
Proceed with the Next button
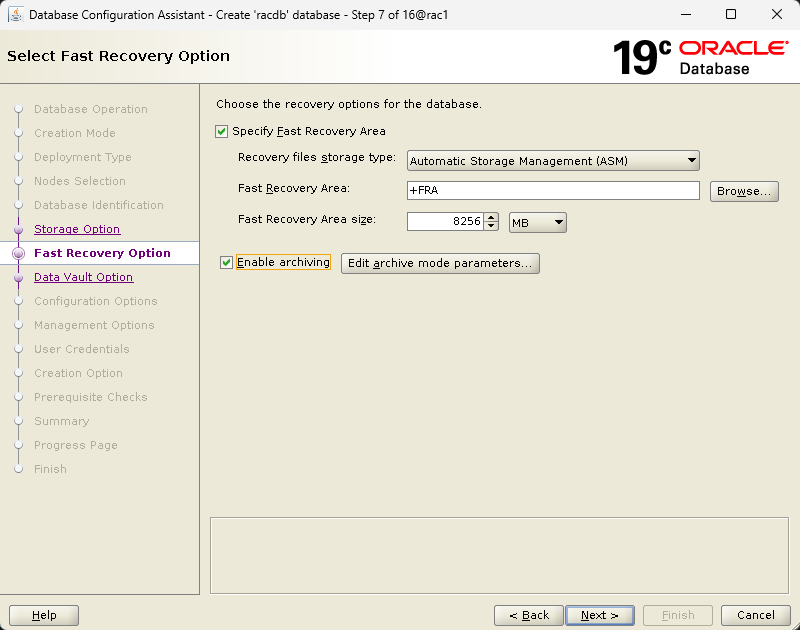point(599,615)
